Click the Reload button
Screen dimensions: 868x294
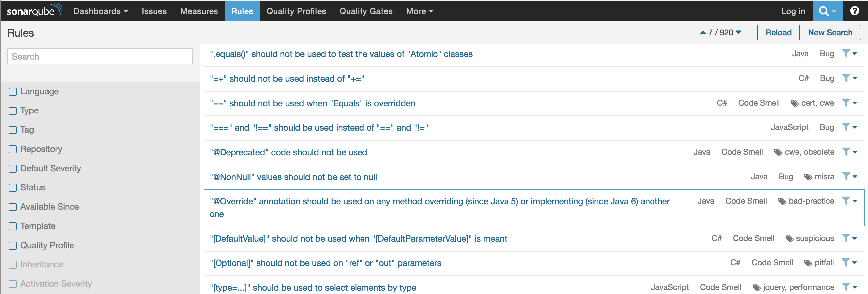click(x=778, y=32)
